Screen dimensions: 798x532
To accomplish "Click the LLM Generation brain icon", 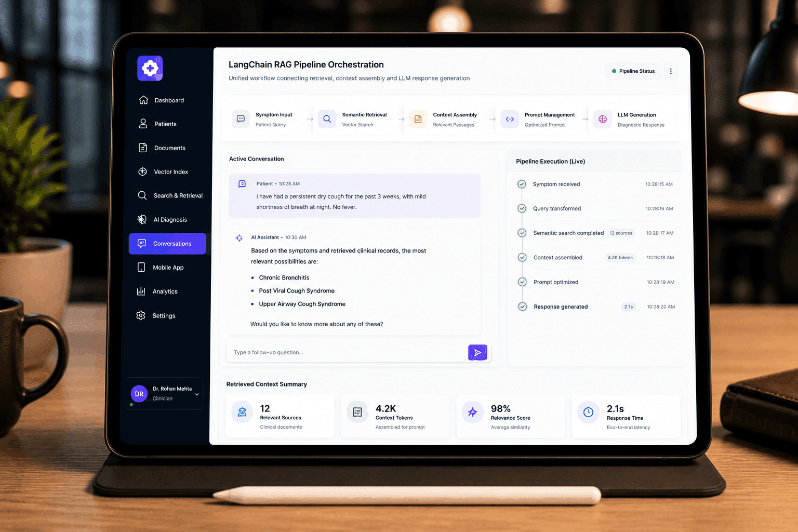I will pos(603,119).
